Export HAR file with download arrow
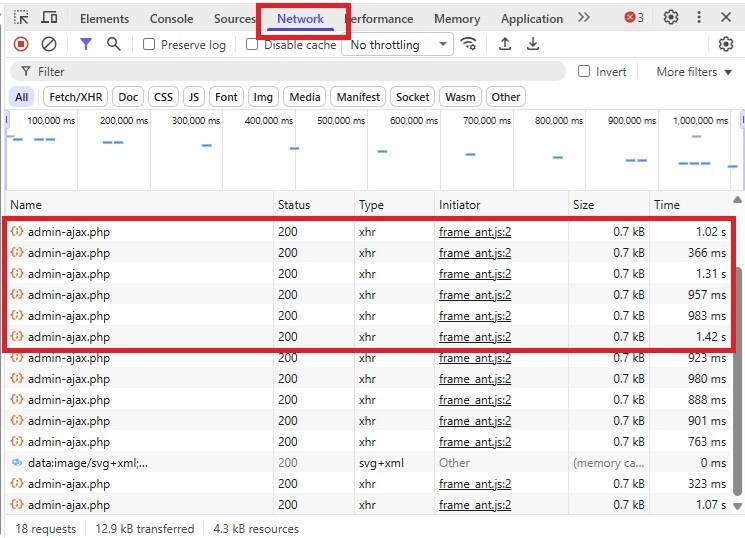Screen dimensions: 745x538 533,44
